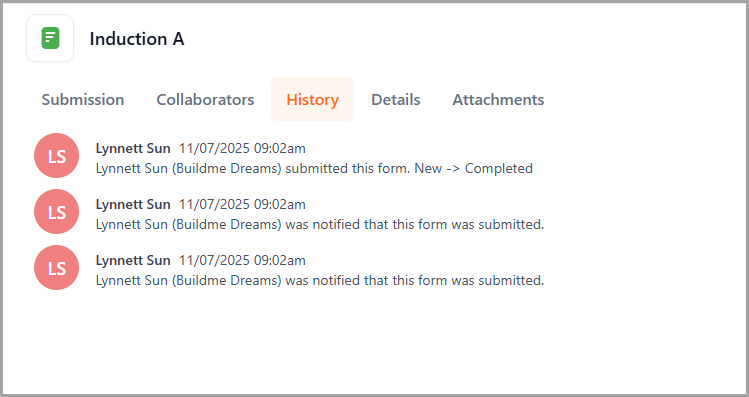The height and width of the screenshot is (397, 749).
Task: Click the LS avatar on the last history entry
Action: pyautogui.click(x=56, y=268)
